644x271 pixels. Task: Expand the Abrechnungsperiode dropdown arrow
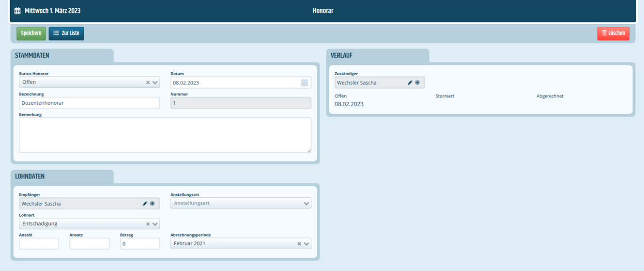(307, 244)
